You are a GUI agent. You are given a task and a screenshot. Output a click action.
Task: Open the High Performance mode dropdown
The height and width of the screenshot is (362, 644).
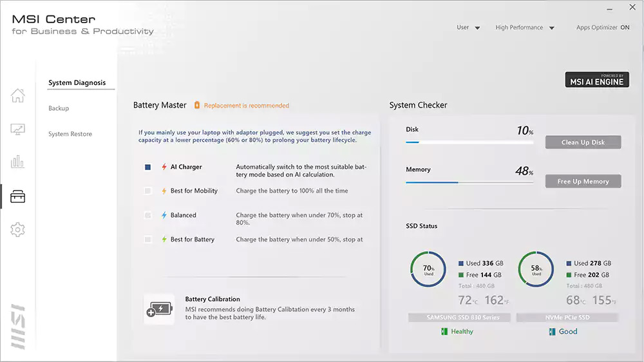525,28
